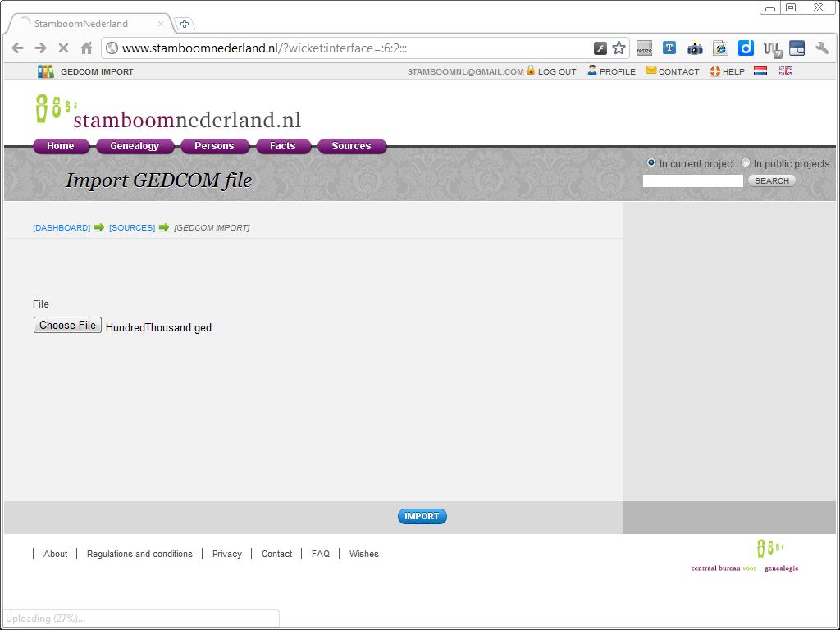840x630 pixels.
Task: Click the camera extension icon
Action: coord(695,48)
